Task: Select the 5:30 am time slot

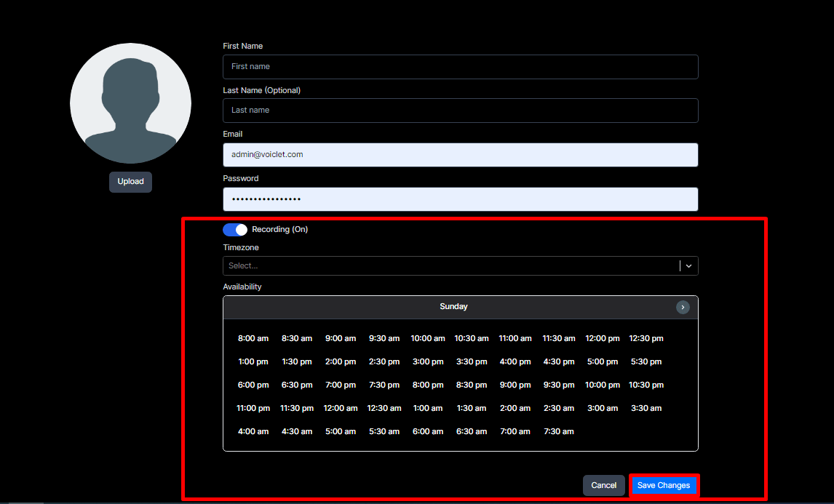Action: 384,432
